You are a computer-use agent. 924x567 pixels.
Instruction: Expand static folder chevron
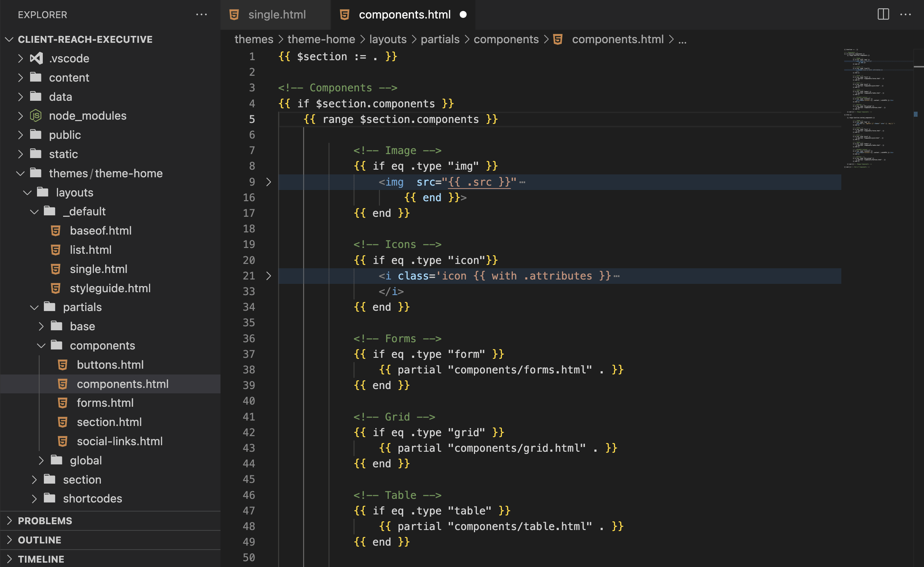[x=21, y=154]
